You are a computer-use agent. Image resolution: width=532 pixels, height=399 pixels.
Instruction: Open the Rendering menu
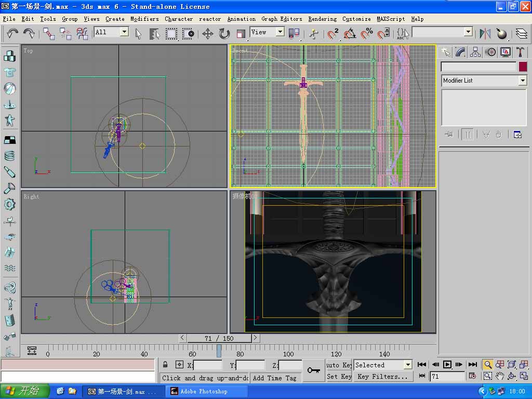(x=322, y=19)
